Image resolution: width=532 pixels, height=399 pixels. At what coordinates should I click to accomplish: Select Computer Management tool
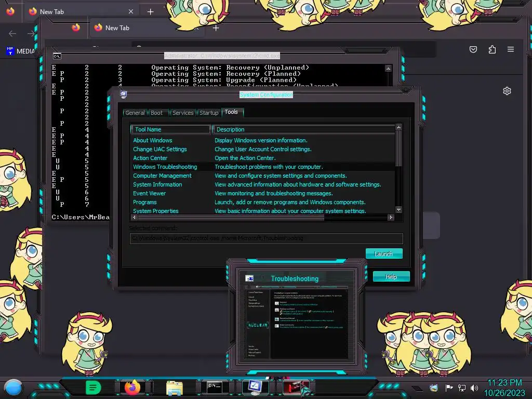(162, 176)
